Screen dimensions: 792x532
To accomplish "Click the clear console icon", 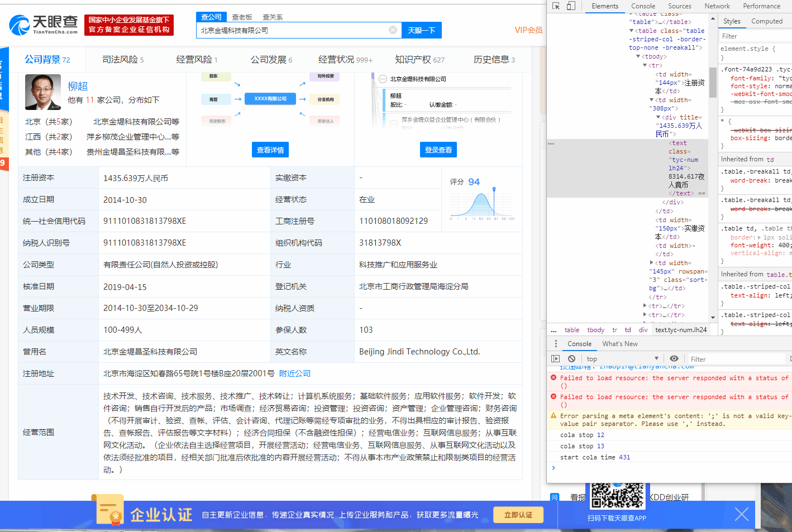I will 571,359.
